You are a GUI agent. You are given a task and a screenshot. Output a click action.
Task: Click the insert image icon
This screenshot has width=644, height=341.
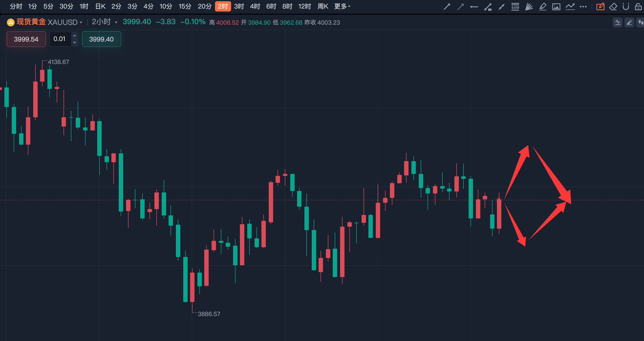tap(556, 7)
